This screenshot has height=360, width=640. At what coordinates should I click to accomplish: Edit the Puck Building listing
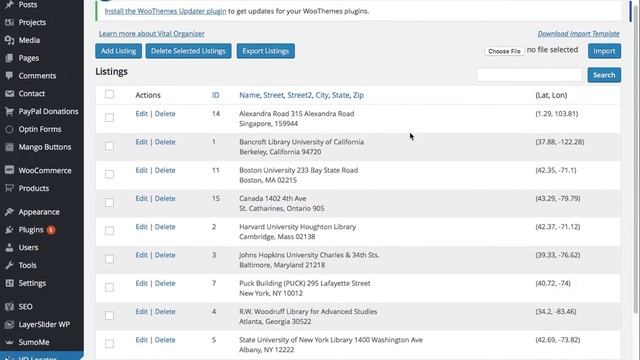tap(141, 283)
